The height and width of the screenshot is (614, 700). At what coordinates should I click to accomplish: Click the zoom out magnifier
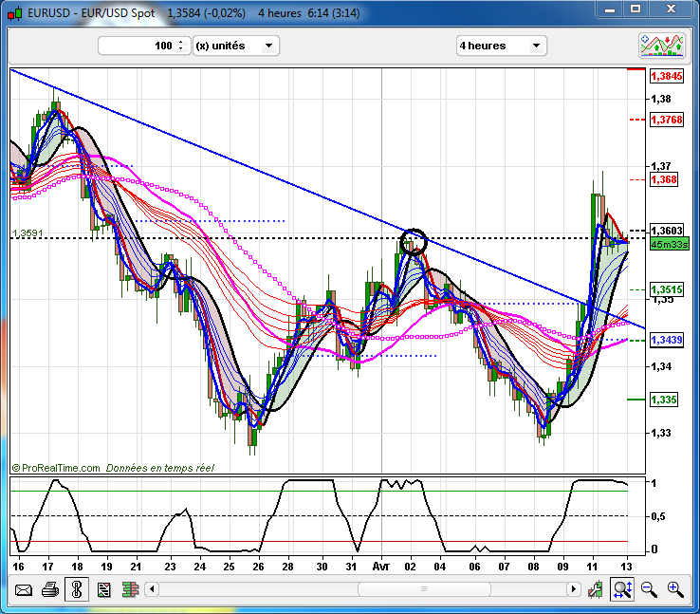click(x=650, y=589)
